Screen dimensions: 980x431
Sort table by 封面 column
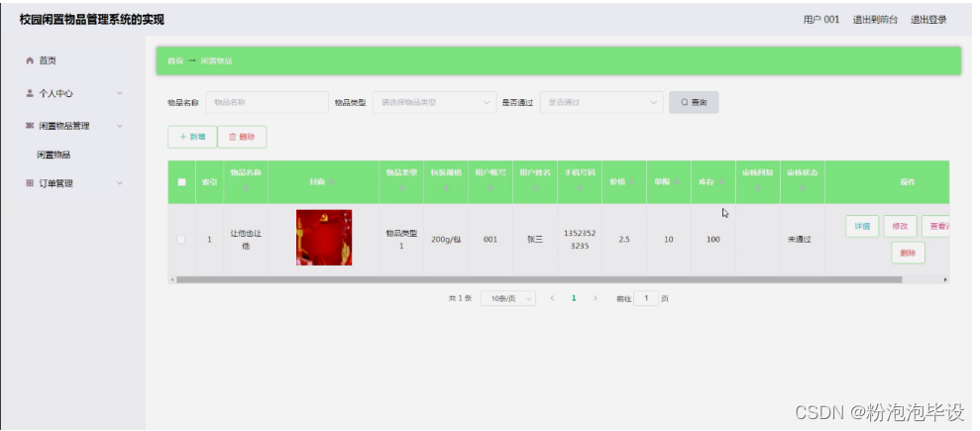click(332, 181)
